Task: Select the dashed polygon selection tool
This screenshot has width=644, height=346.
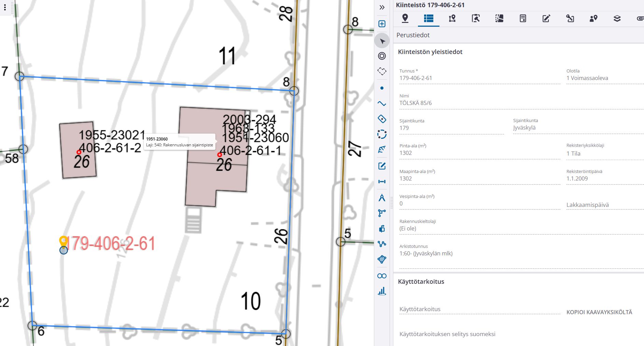Action: (382, 71)
